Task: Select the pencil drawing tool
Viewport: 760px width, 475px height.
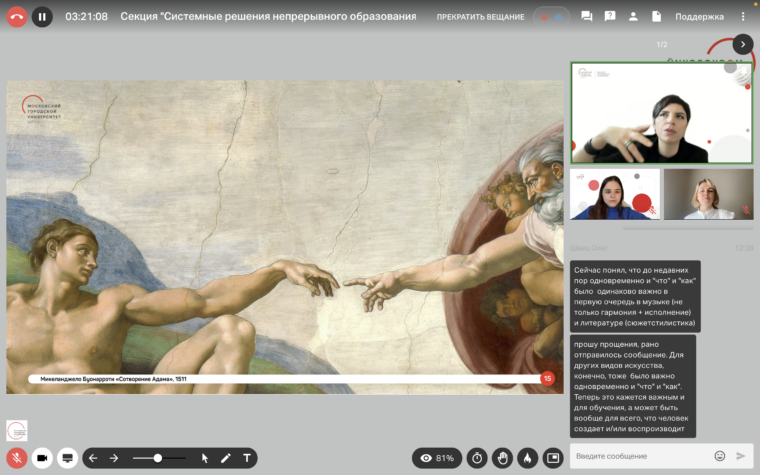Action: (x=226, y=458)
